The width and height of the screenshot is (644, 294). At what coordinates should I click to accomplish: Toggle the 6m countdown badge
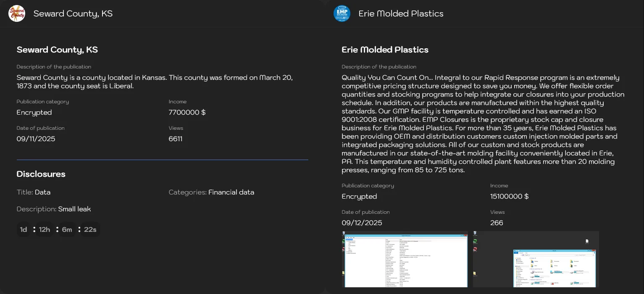point(67,229)
